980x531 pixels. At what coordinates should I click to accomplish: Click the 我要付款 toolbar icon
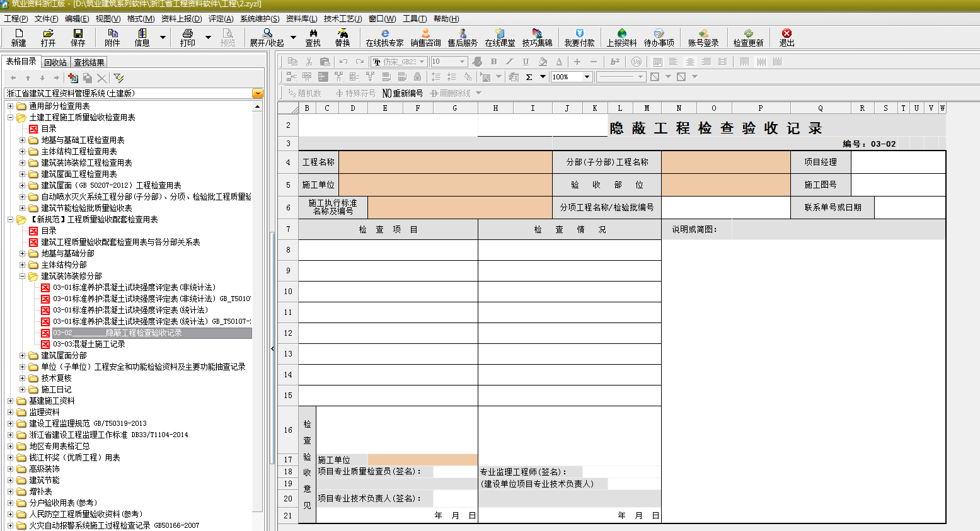(579, 37)
